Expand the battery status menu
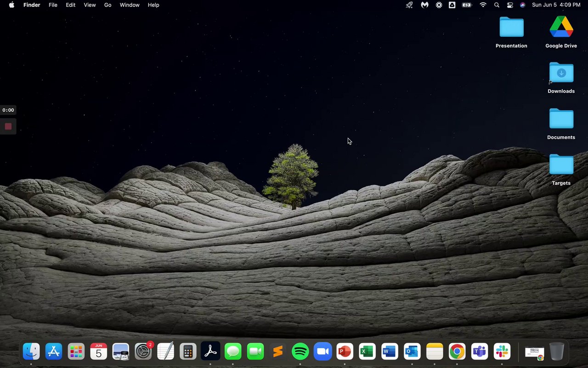 click(467, 5)
